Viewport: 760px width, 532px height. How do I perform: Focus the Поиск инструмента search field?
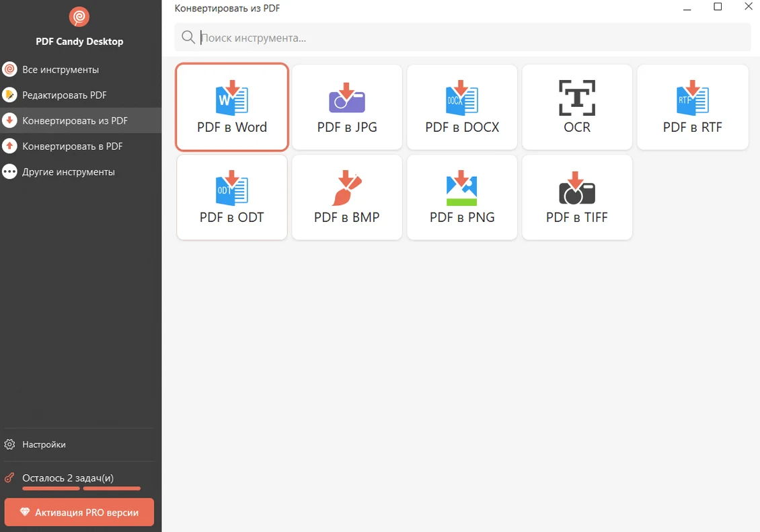pos(463,37)
